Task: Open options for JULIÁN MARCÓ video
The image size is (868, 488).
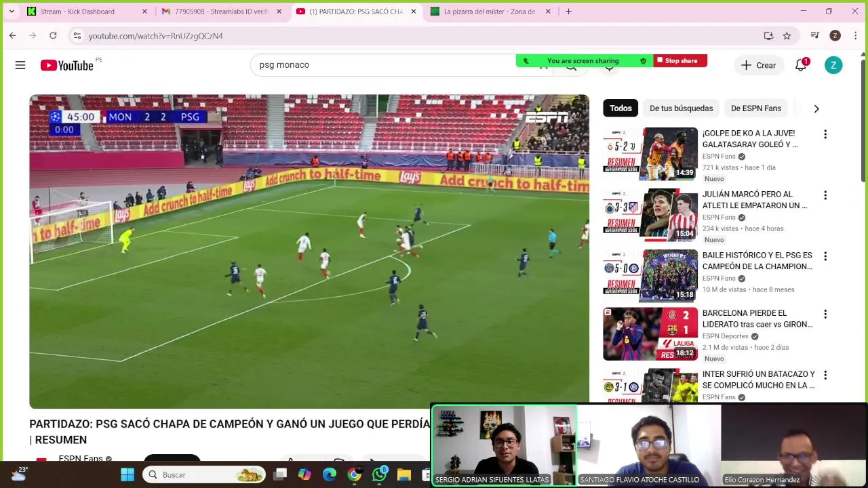Action: [x=825, y=195]
